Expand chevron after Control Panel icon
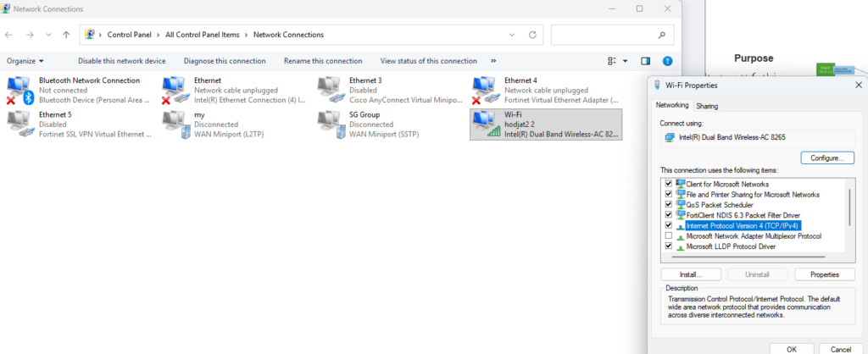This screenshot has height=354, width=868. click(x=101, y=34)
